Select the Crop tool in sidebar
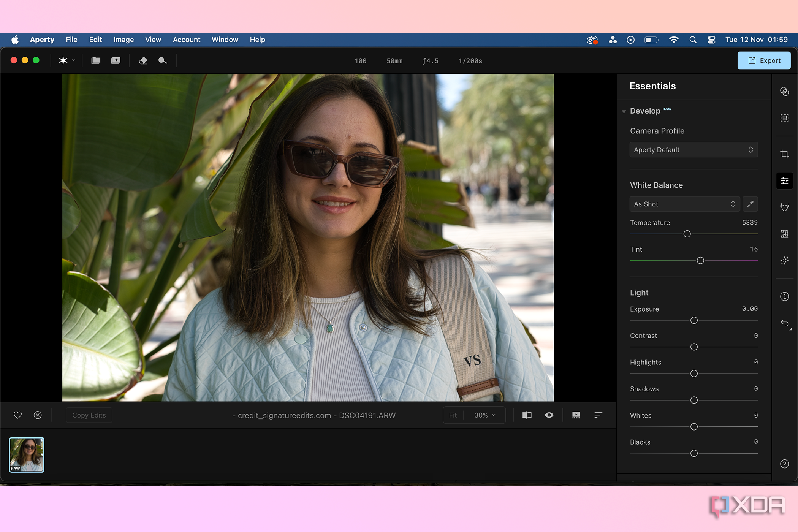798x532 pixels. click(x=784, y=154)
